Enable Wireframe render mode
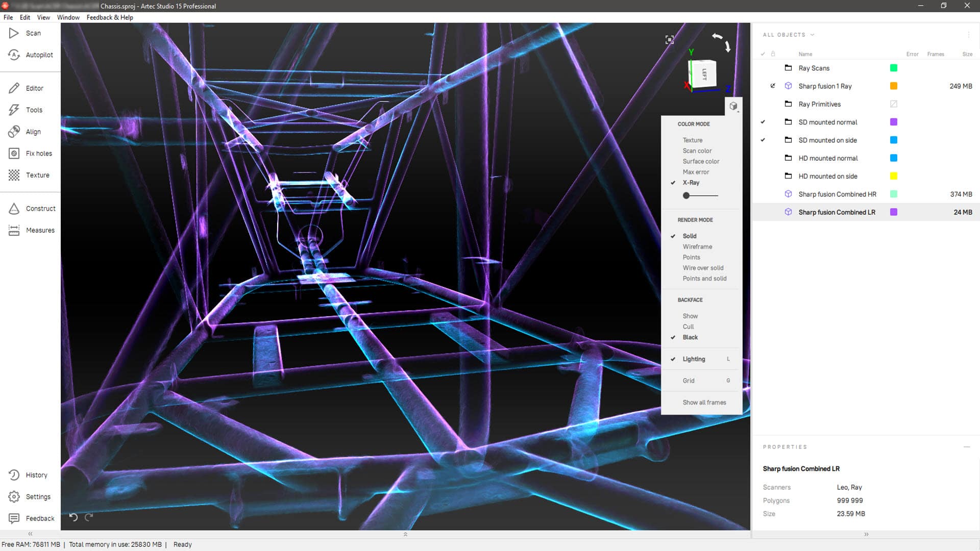980x551 pixels. click(697, 246)
